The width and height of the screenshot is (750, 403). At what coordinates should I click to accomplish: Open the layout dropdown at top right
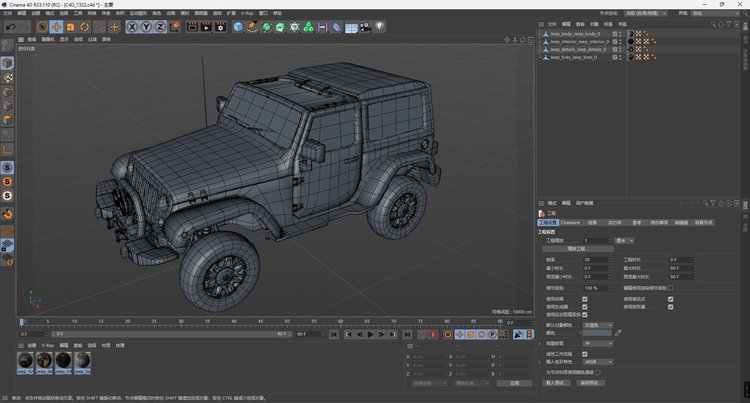[715, 13]
